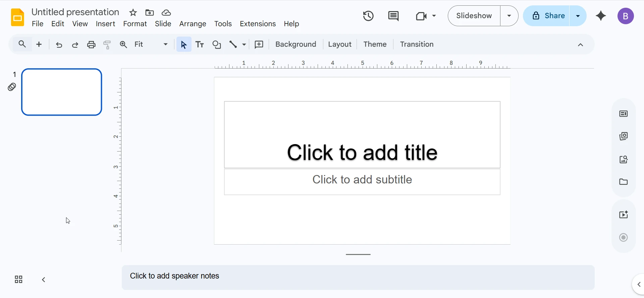Click the Background button
644x298 pixels.
[x=296, y=44]
